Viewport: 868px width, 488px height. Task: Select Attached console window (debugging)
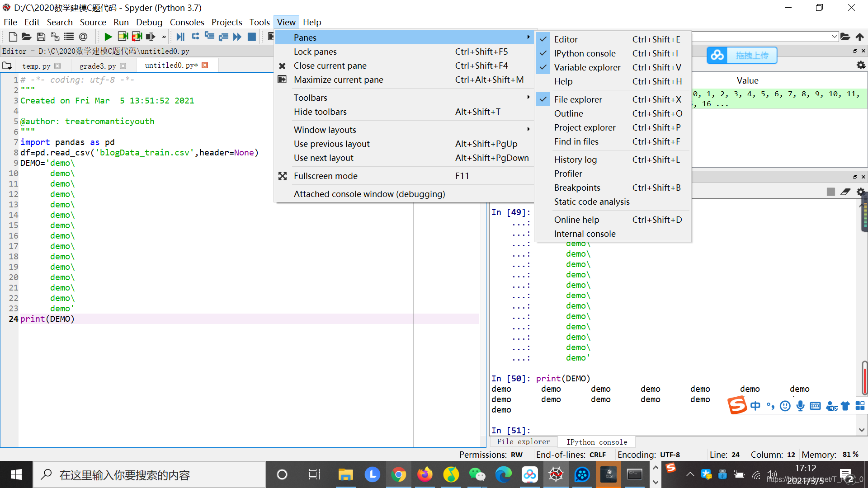(x=404, y=194)
